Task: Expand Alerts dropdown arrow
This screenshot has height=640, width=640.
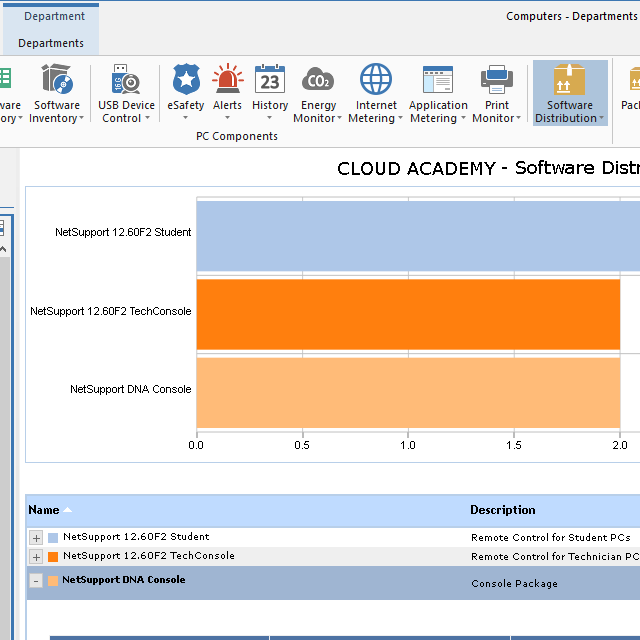Action: coord(227,118)
